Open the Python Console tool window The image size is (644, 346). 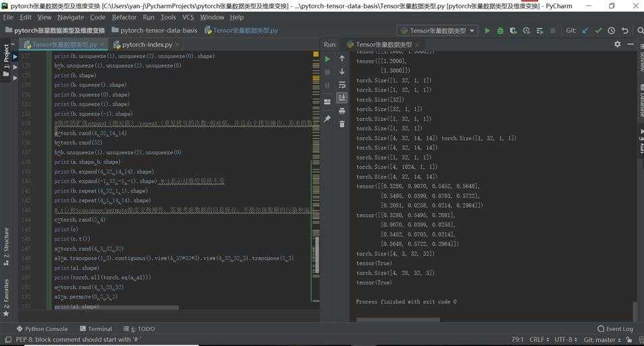pos(42,328)
